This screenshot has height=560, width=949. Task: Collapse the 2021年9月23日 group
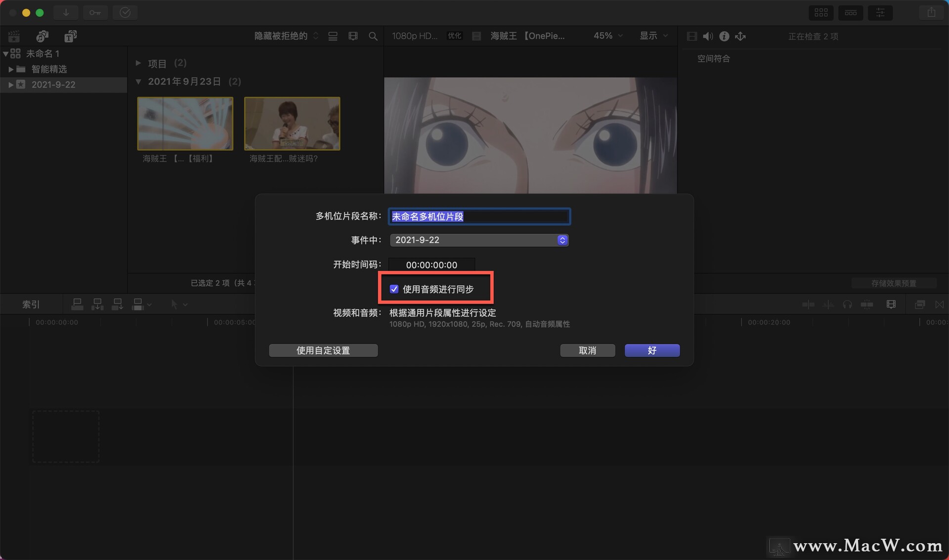tap(138, 82)
